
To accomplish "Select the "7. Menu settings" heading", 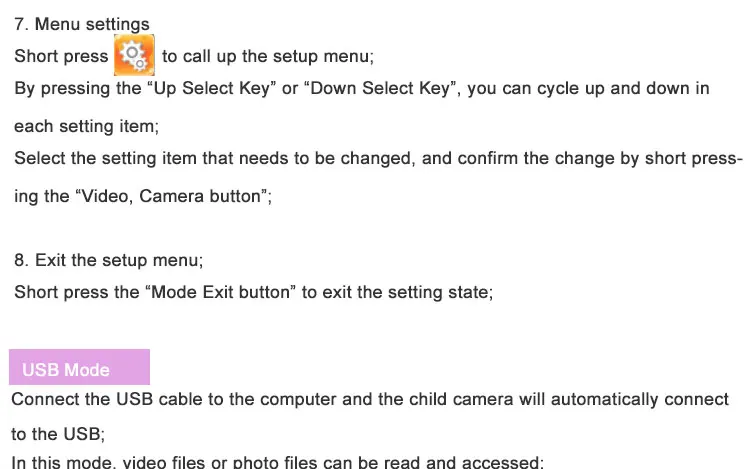I will click(x=82, y=23).
